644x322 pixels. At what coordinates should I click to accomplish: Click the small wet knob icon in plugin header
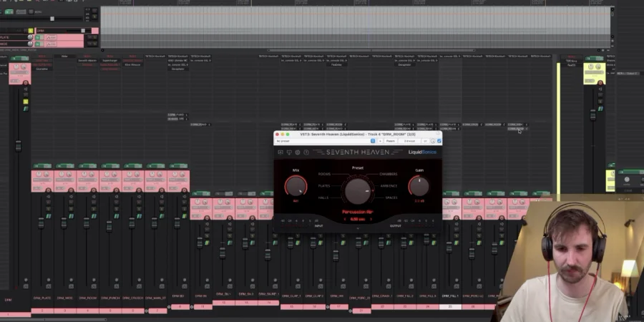click(x=432, y=141)
